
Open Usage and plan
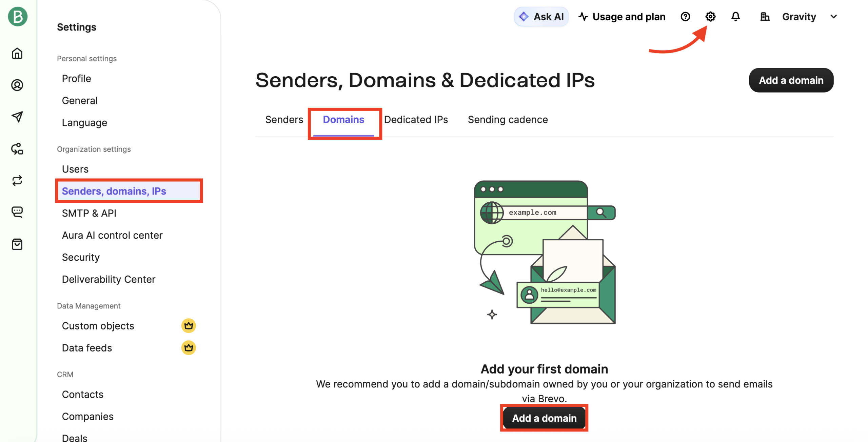point(622,17)
